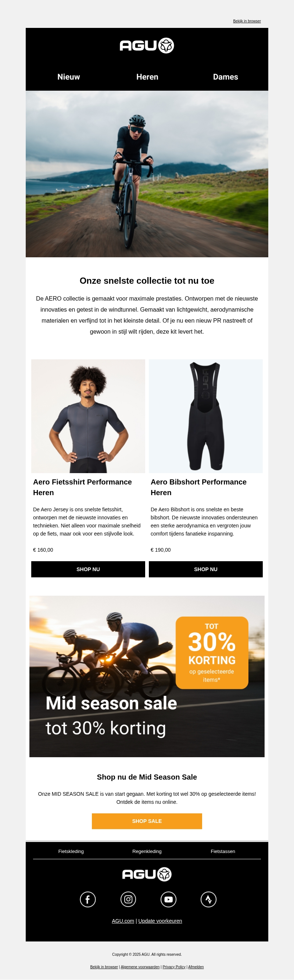Follow the Update voorkeuren link
This screenshot has width=294, height=980.
pyautogui.click(x=160, y=921)
